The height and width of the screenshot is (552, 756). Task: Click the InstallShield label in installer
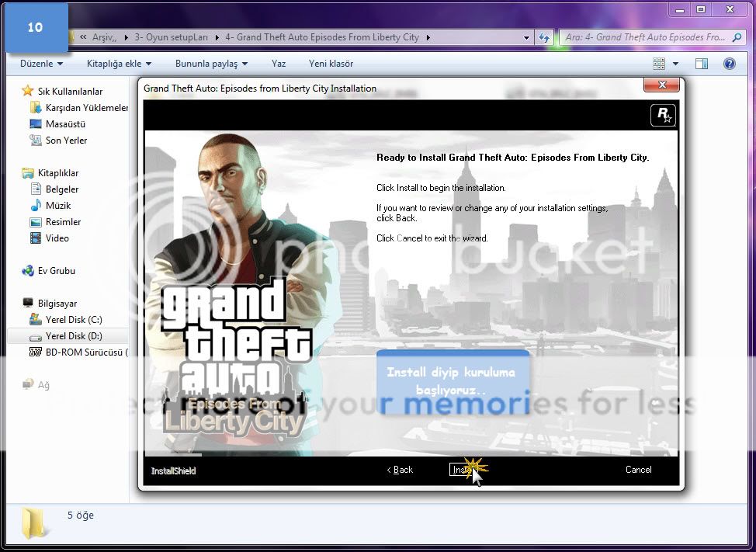point(174,471)
